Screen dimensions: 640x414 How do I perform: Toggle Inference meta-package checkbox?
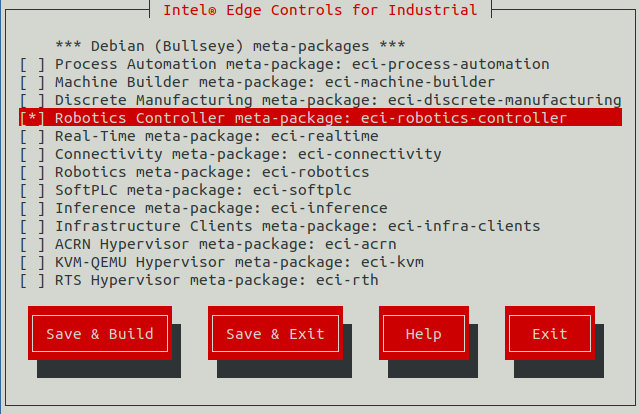click(x=33, y=208)
